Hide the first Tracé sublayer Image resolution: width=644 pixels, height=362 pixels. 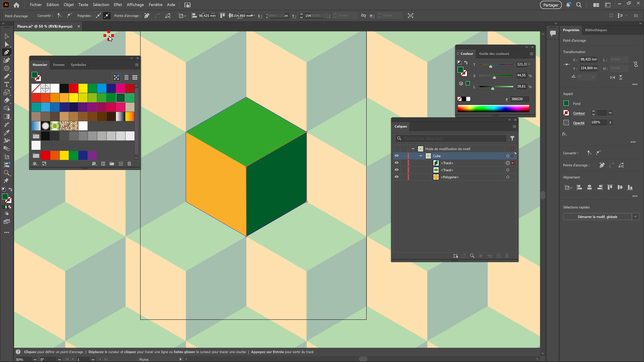pyautogui.click(x=397, y=163)
